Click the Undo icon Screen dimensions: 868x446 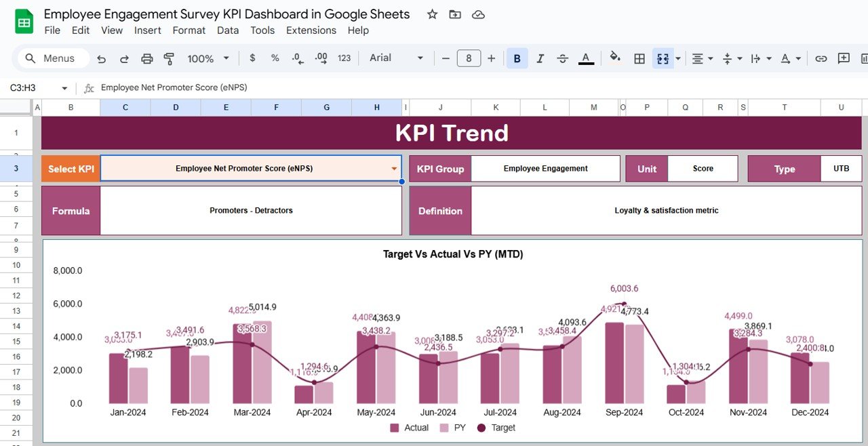[101, 58]
